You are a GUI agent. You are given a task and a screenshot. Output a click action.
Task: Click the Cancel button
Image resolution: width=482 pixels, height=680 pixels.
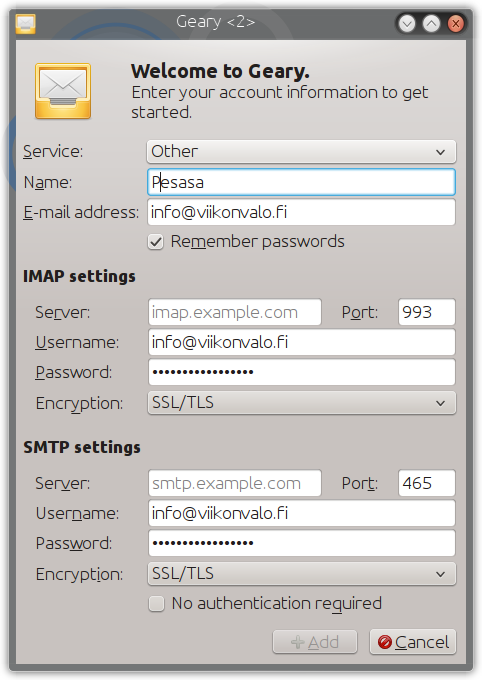pyautogui.click(x=413, y=642)
